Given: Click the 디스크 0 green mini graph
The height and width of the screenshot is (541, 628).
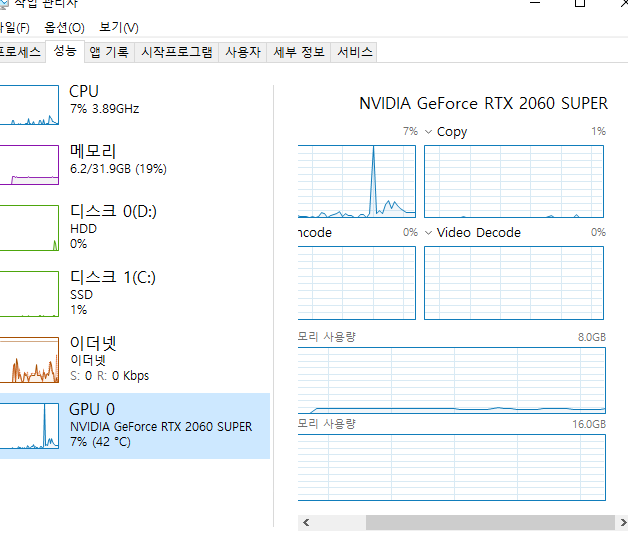Looking at the screenshot, I should click(x=29, y=228).
